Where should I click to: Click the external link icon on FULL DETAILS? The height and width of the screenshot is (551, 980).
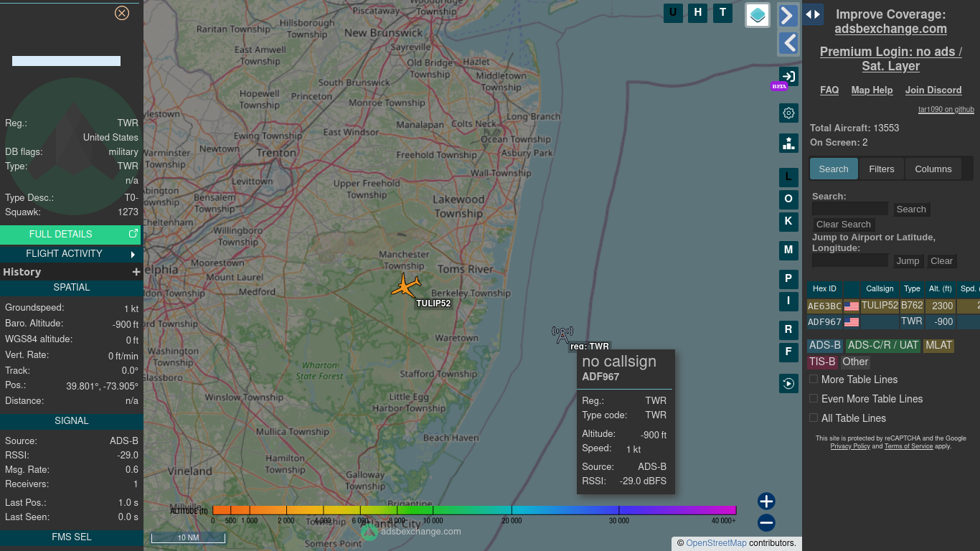(x=133, y=234)
